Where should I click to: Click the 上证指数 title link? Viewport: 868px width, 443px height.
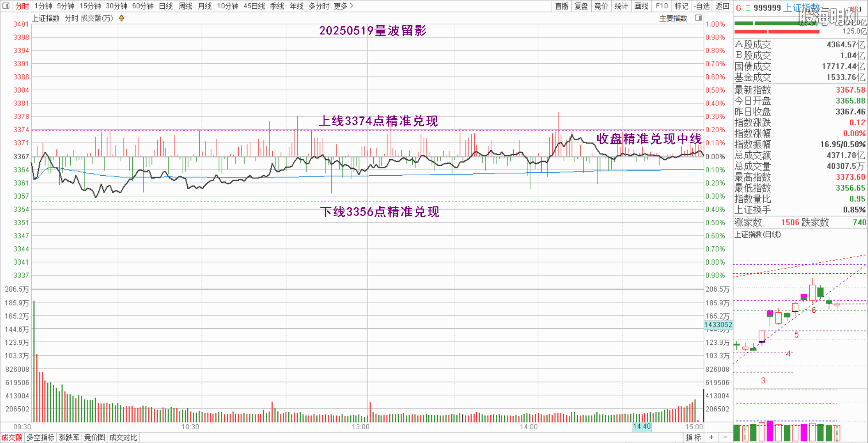801,8
